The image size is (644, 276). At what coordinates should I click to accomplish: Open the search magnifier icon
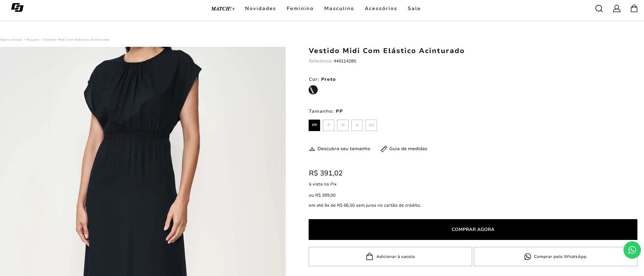pos(599,8)
